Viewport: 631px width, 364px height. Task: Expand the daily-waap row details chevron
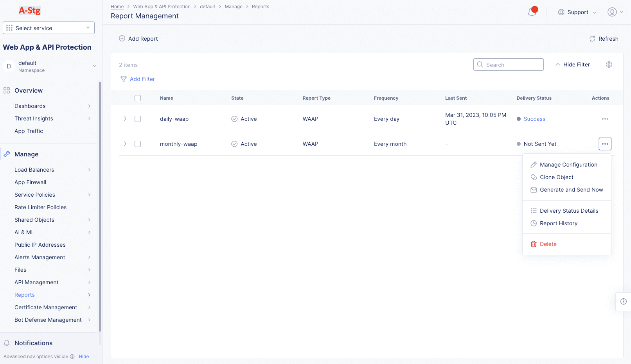click(125, 119)
